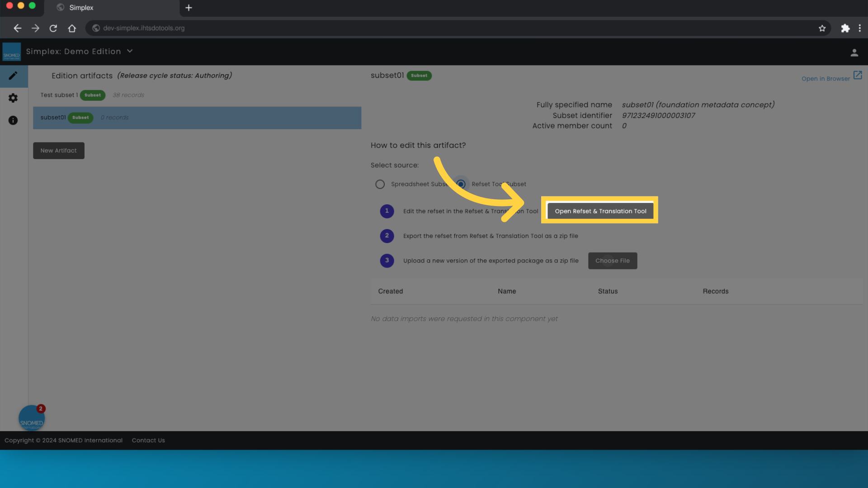
Task: Click the '38 records' text
Action: pos(128,95)
